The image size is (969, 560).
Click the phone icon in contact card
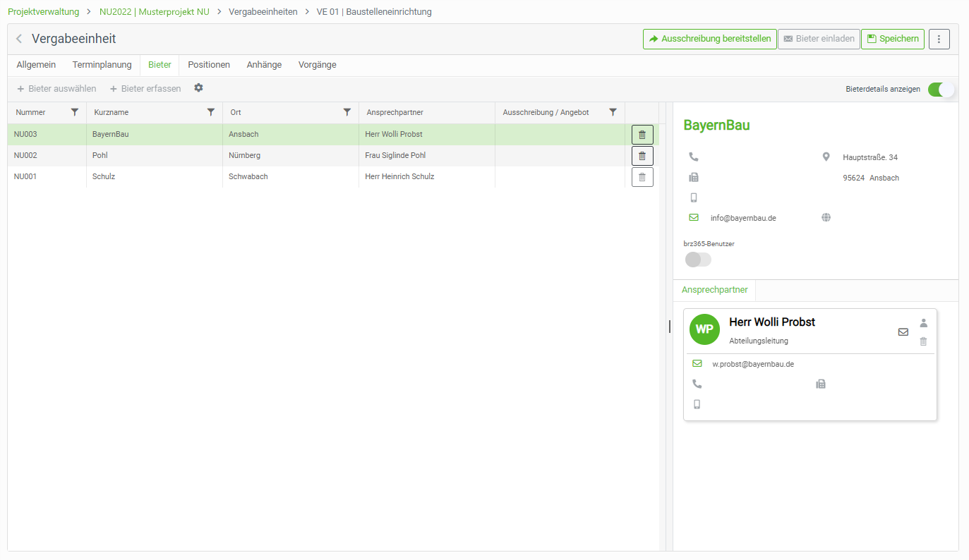coord(697,384)
